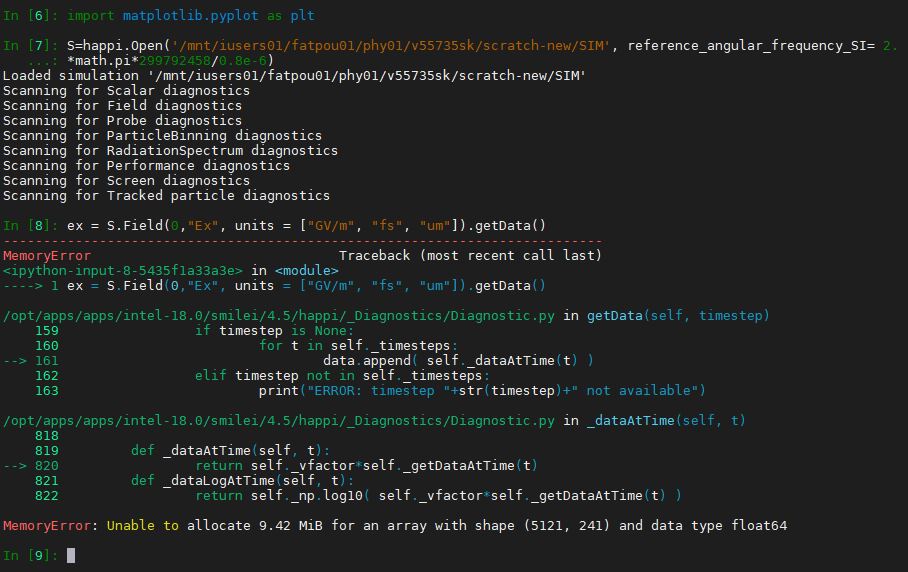
Task: Click the arrowed '----> 1 ex = S.Field' line
Action: [x=274, y=286]
